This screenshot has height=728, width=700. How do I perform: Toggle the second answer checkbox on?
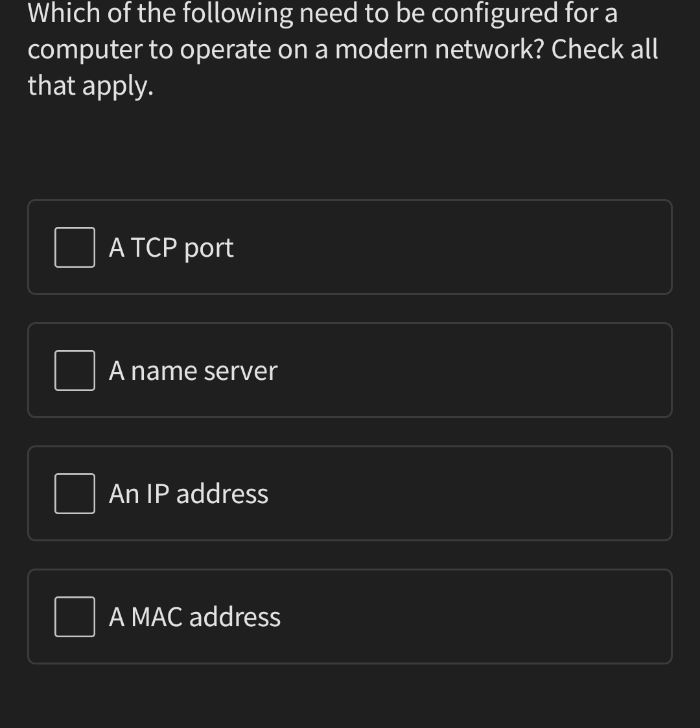click(x=74, y=370)
